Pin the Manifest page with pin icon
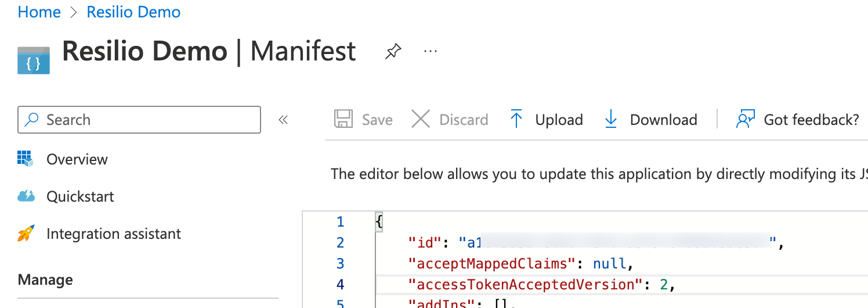868x308 pixels. 393,52
